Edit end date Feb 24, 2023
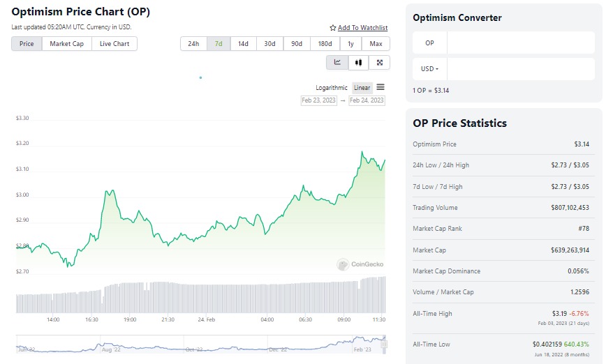 coord(367,100)
